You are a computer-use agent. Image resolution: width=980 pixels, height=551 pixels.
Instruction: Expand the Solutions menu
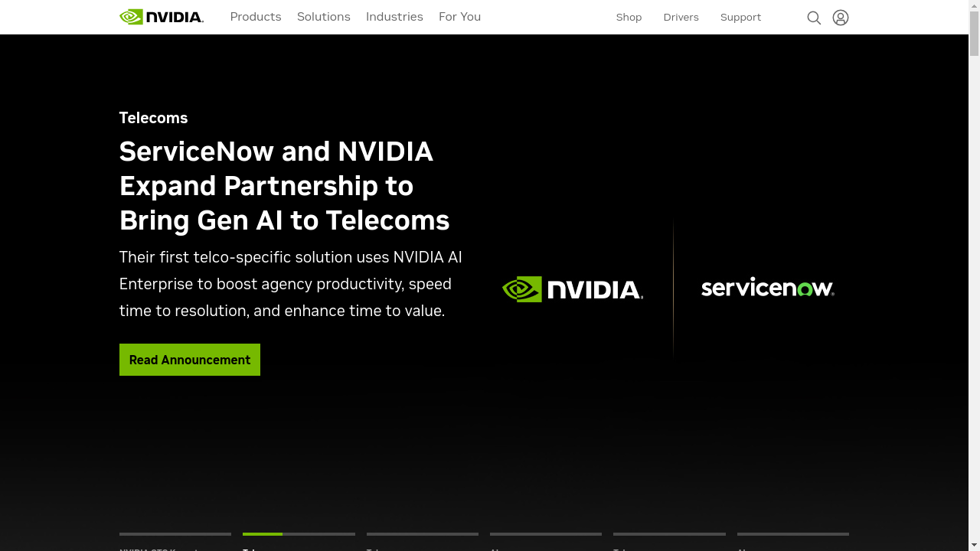pos(324,17)
